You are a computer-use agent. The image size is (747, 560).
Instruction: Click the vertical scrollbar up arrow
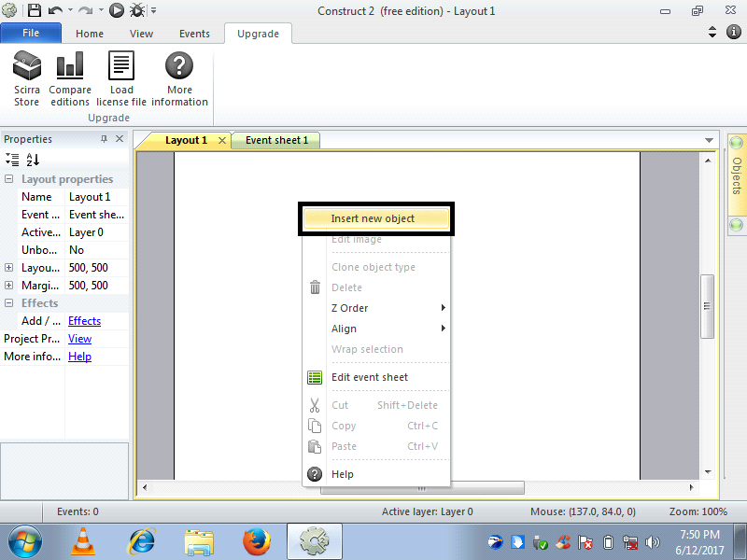(x=708, y=161)
